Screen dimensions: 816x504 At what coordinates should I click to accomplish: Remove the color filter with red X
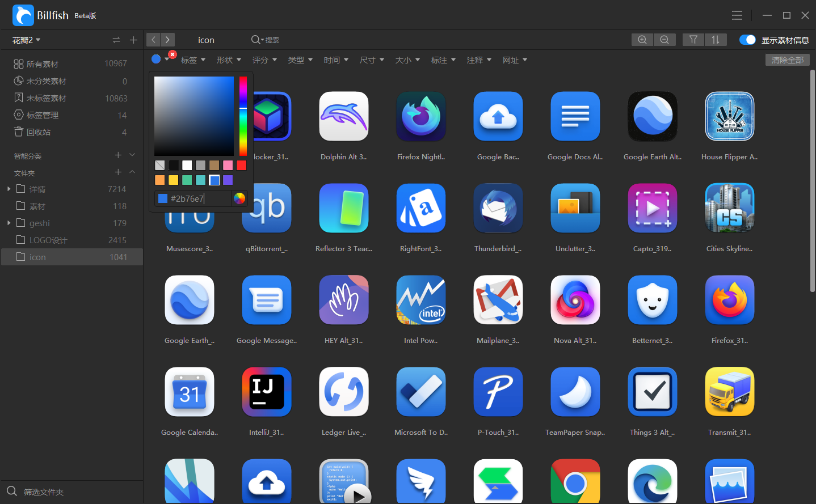(173, 54)
